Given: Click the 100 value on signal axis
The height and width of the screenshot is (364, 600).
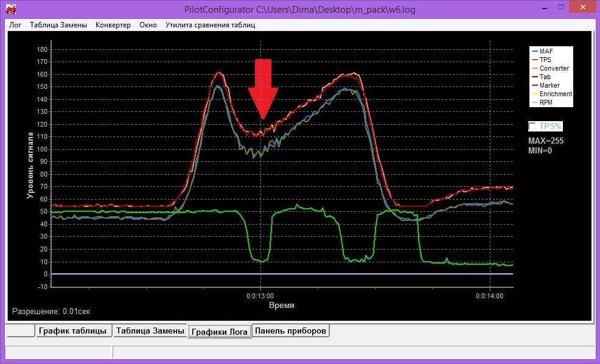Looking at the screenshot, I should pyautogui.click(x=42, y=149).
